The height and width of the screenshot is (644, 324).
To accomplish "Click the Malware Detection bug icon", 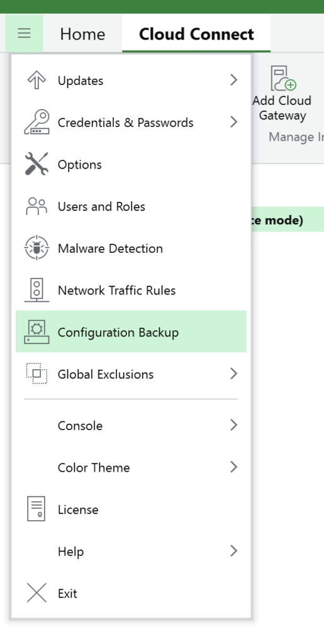I will pos(36,248).
